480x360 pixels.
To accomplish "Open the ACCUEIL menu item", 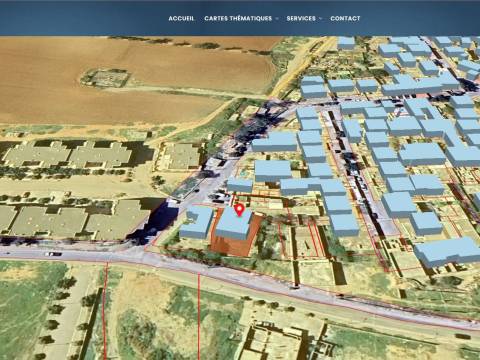I will (181, 19).
